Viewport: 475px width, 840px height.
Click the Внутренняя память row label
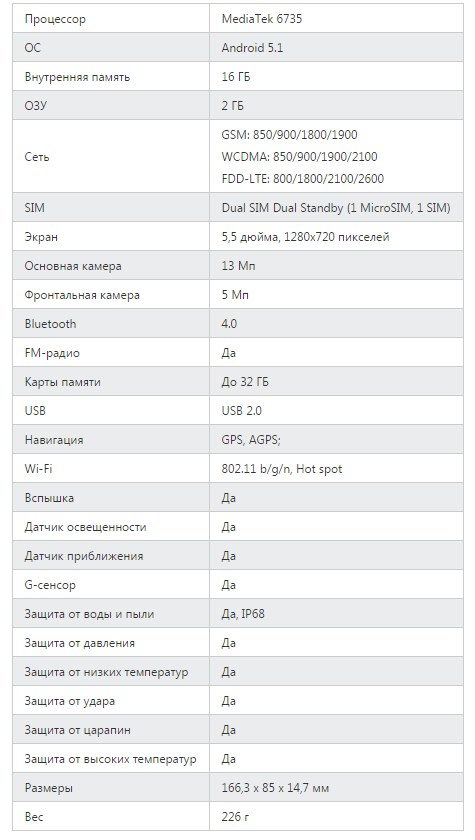(x=77, y=77)
